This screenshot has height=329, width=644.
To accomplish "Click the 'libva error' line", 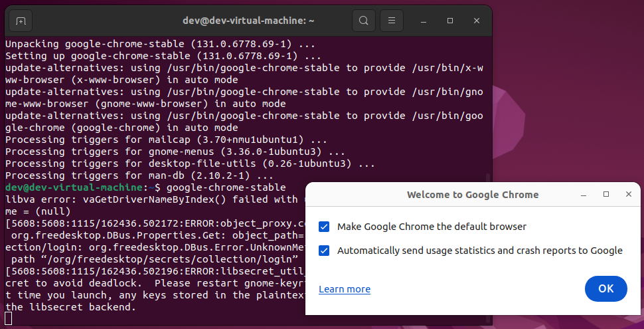I will tap(155, 199).
